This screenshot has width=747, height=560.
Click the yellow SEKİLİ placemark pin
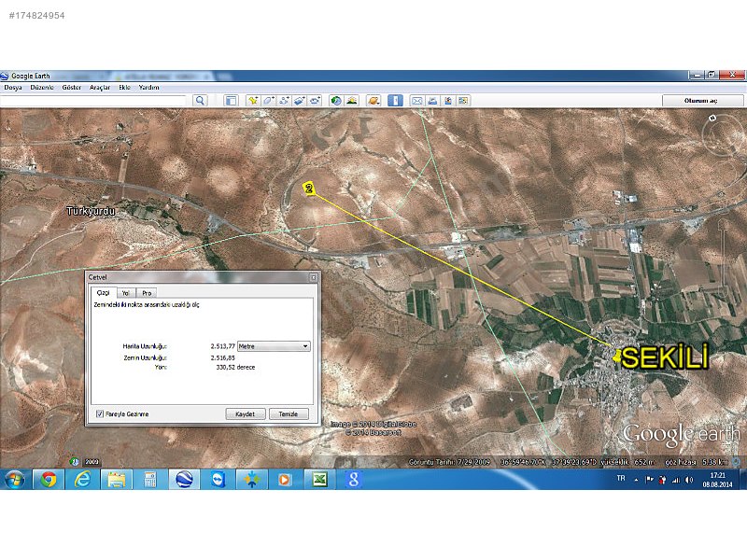(x=617, y=356)
